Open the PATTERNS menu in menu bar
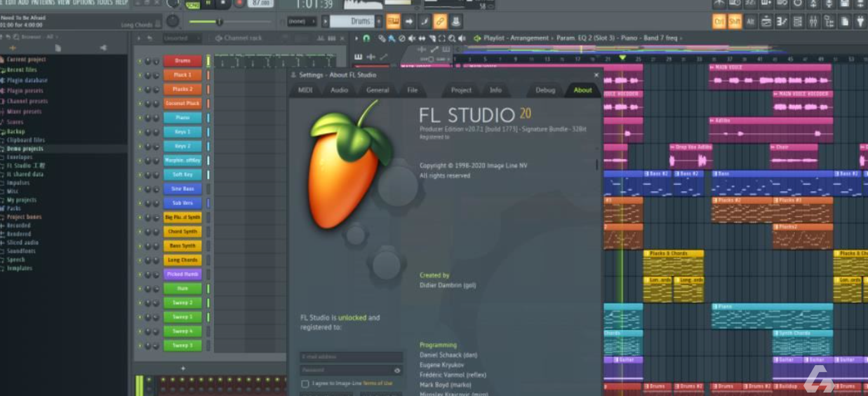Screen dimensions: 868x396 41,3
